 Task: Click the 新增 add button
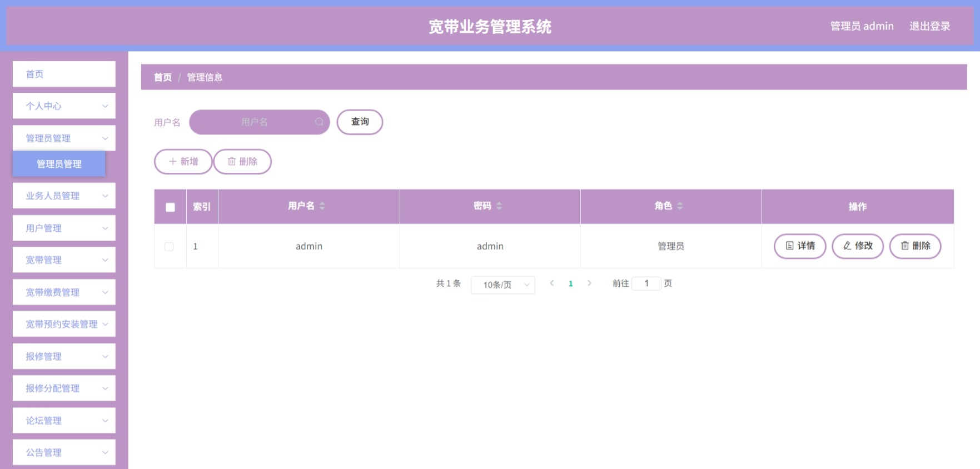pyautogui.click(x=183, y=162)
